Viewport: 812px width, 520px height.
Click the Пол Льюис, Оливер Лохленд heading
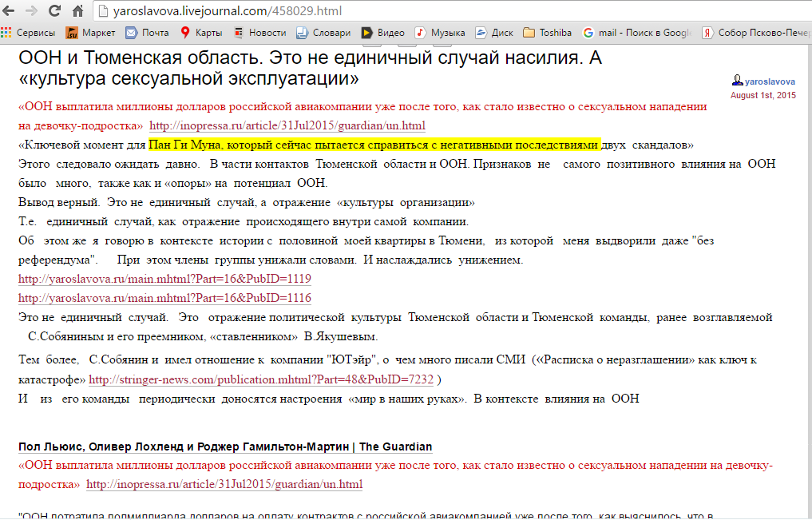point(225,447)
